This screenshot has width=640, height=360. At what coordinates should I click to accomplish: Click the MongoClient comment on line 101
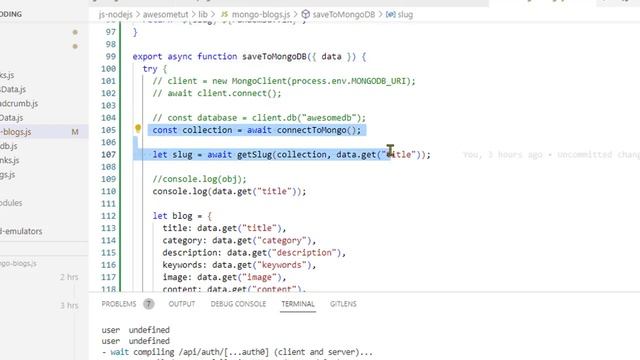tap(284, 81)
